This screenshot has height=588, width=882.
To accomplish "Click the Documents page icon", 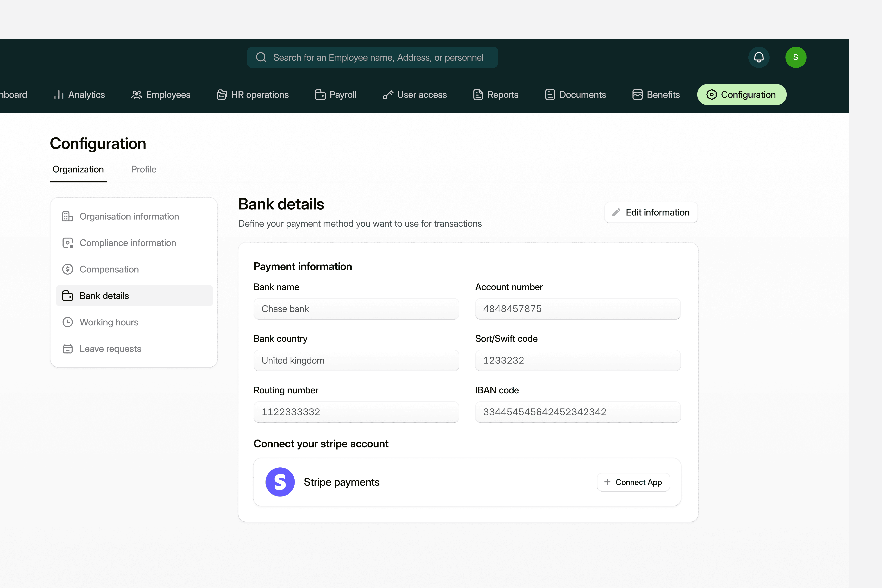I will coord(550,95).
